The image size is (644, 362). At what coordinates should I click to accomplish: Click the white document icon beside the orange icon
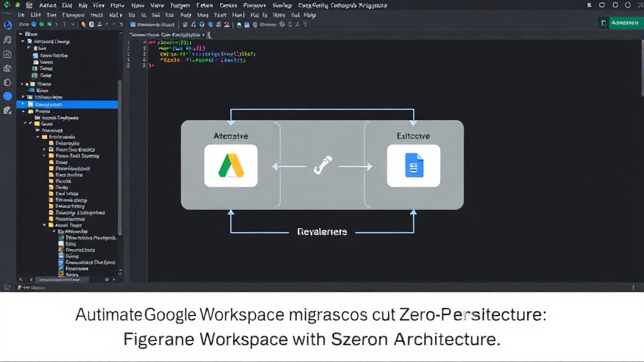tap(92, 25)
